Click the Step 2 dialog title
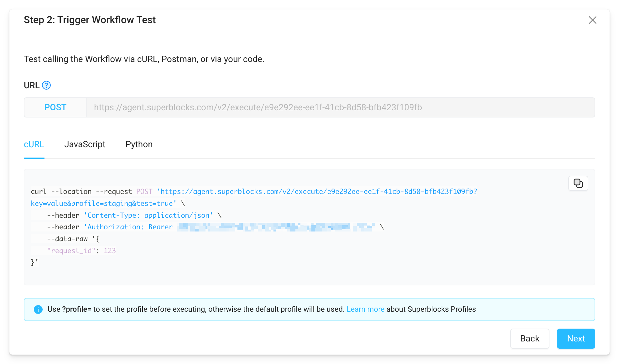619x364 pixels. pyautogui.click(x=90, y=20)
